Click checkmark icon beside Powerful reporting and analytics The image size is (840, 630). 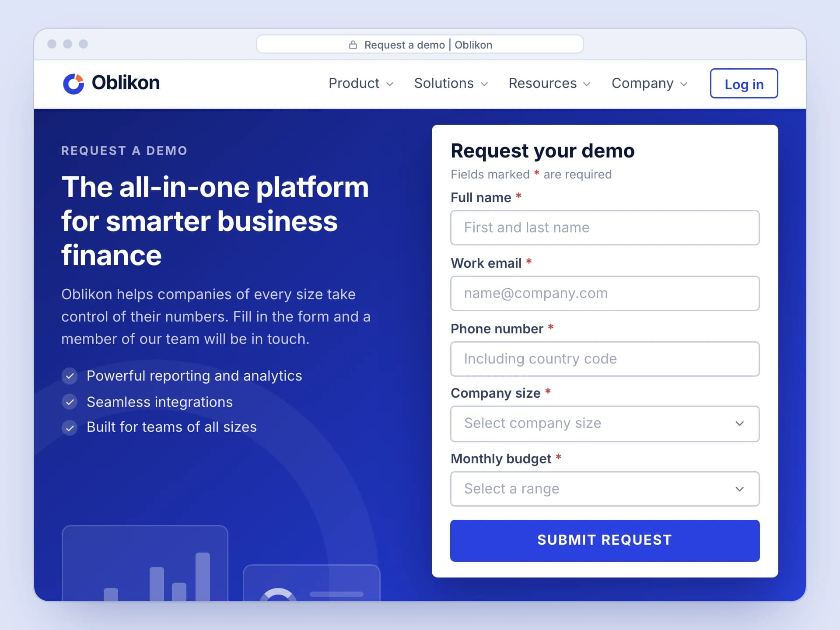tap(70, 376)
